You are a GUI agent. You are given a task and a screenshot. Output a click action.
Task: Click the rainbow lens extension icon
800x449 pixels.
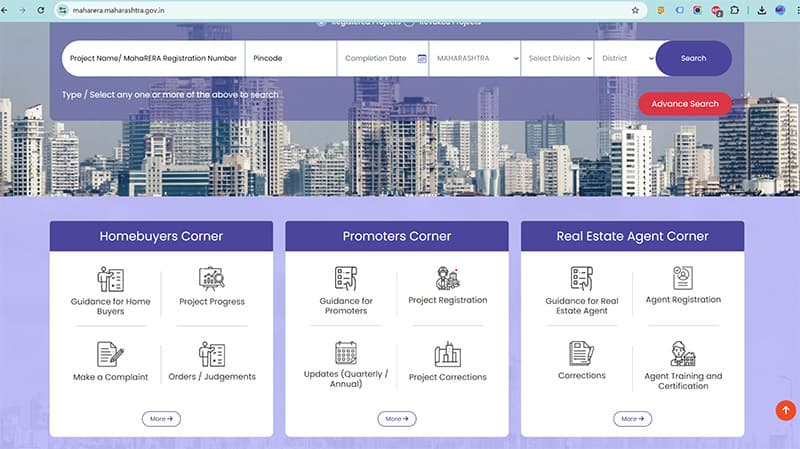[x=697, y=10]
